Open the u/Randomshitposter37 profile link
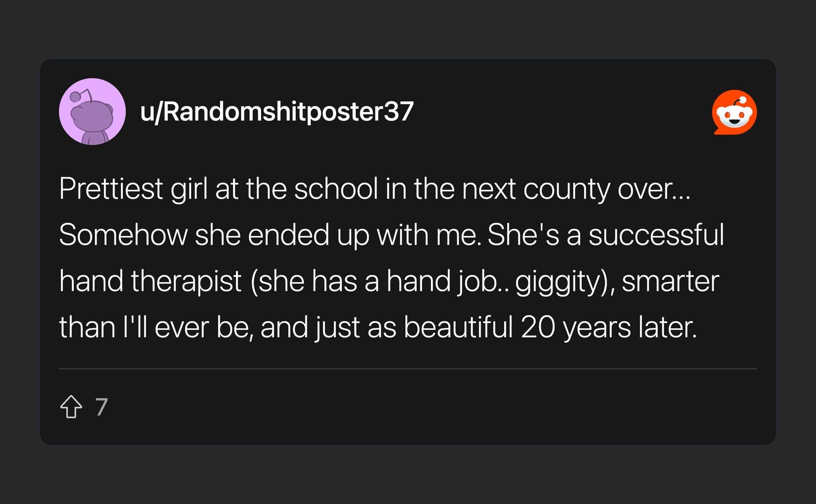The image size is (816, 504). (x=277, y=112)
